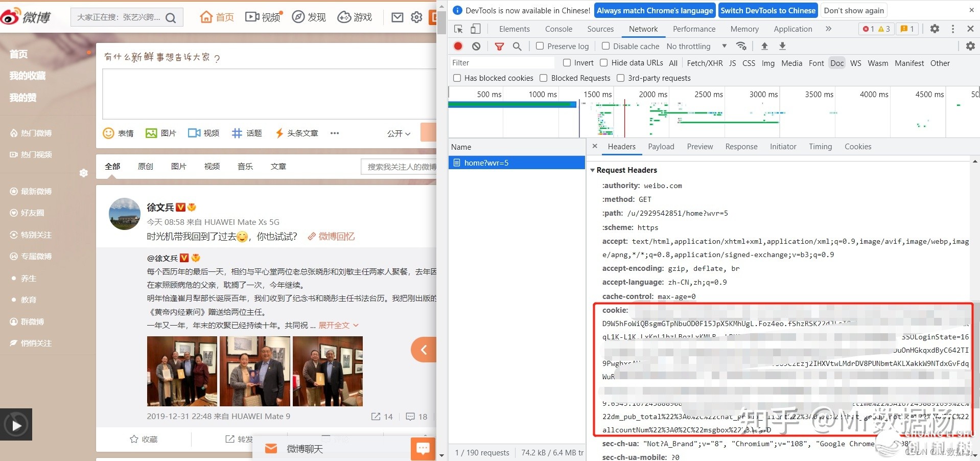Open DevTools three-dot customize menu
Viewport: 980px width, 461px height.
(x=952, y=29)
